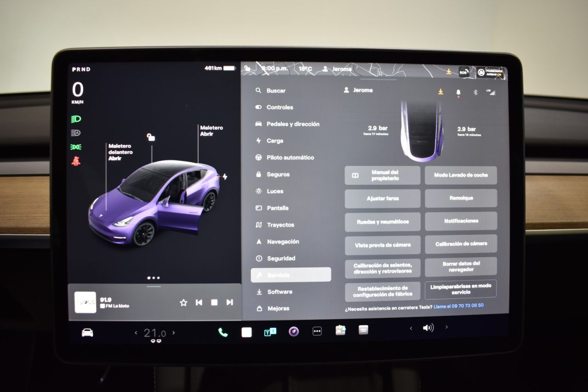Image resolution: width=588 pixels, height=392 pixels.
Task: Open the Software menu
Action: [x=274, y=292]
